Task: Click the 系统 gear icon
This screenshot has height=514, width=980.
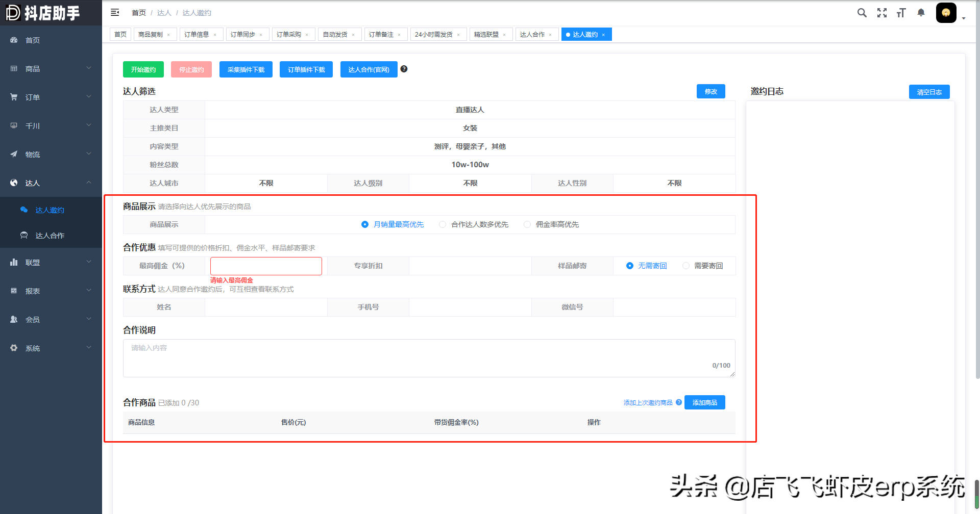Action: point(14,348)
